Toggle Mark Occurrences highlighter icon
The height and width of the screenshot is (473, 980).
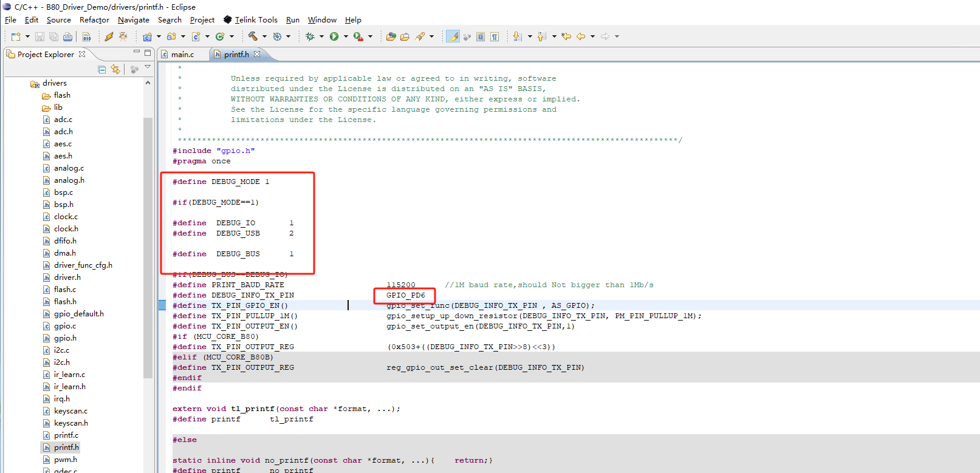(453, 36)
